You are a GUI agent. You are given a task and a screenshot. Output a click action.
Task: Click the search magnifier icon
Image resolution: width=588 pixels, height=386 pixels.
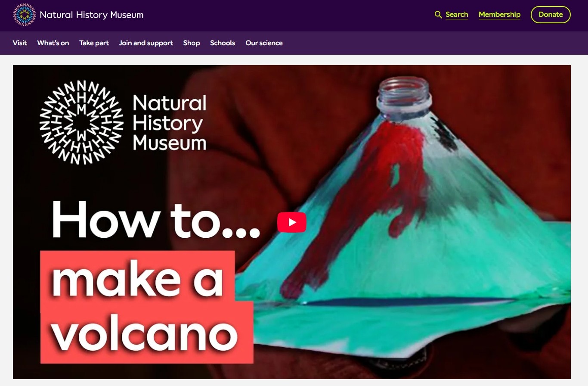tap(438, 15)
